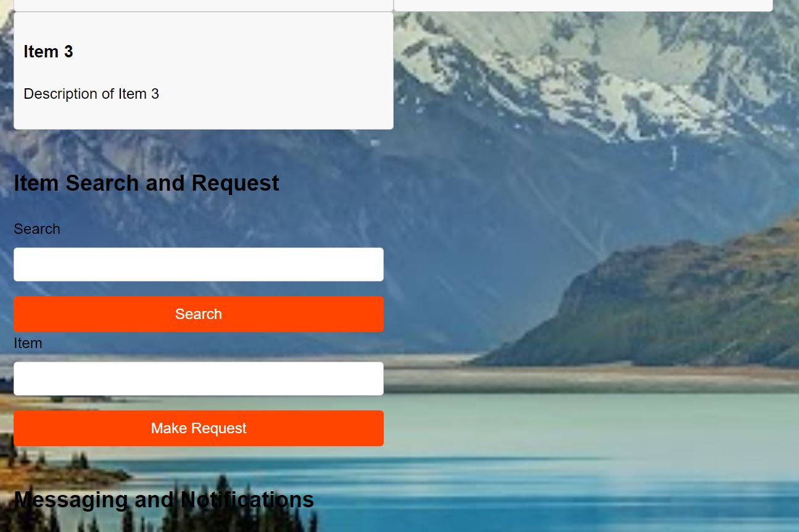799x532 pixels.
Task: Click the partial card at top right
Action: [x=583, y=6]
